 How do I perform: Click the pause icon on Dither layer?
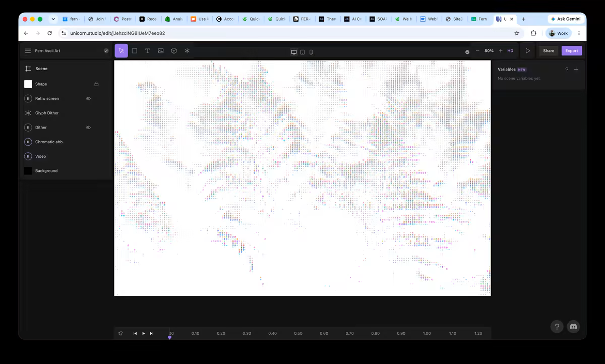(28, 128)
